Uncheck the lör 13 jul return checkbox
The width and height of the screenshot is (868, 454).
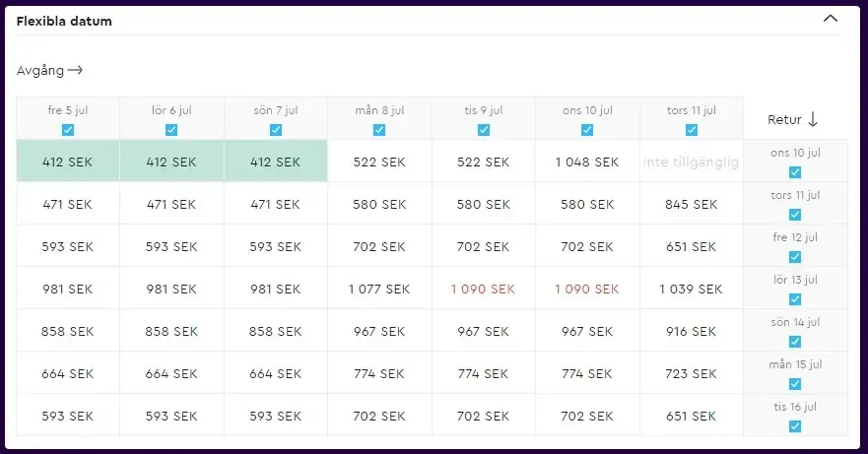click(x=795, y=299)
